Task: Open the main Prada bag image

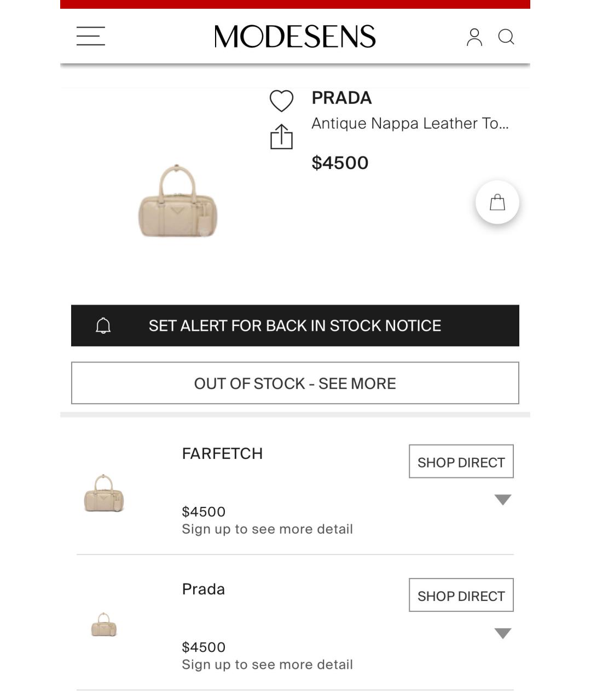Action: pyautogui.click(x=177, y=201)
